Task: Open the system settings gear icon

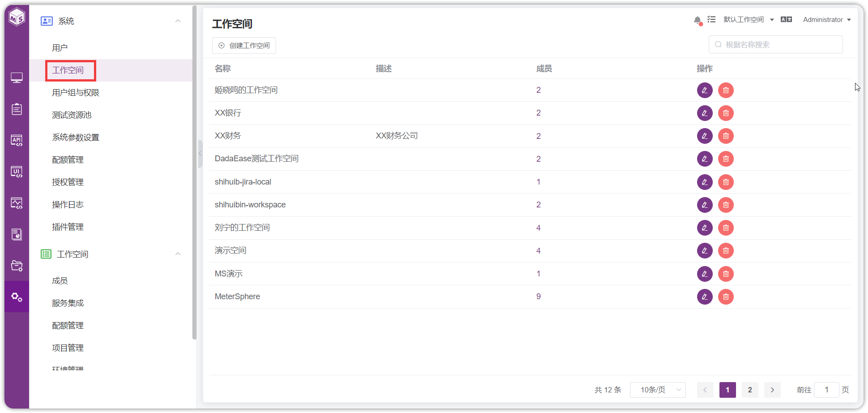Action: coord(17,297)
